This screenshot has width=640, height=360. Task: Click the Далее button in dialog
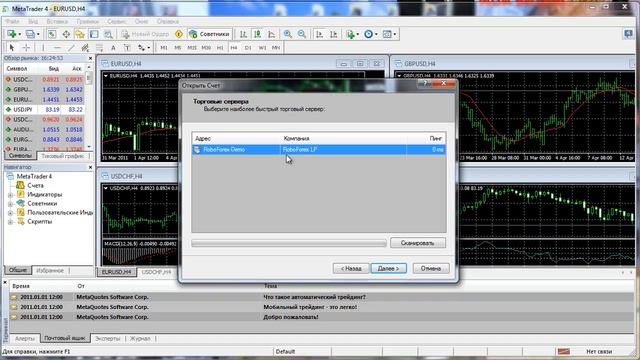tap(388, 269)
